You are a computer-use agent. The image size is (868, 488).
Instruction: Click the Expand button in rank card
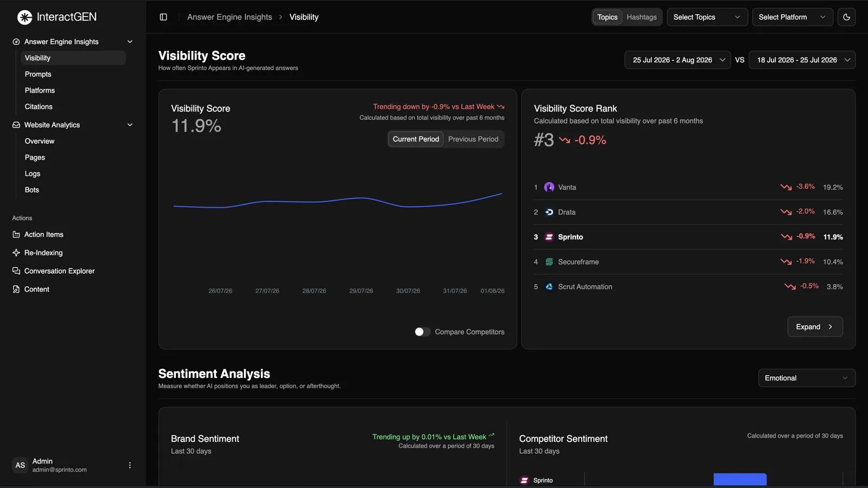(815, 327)
